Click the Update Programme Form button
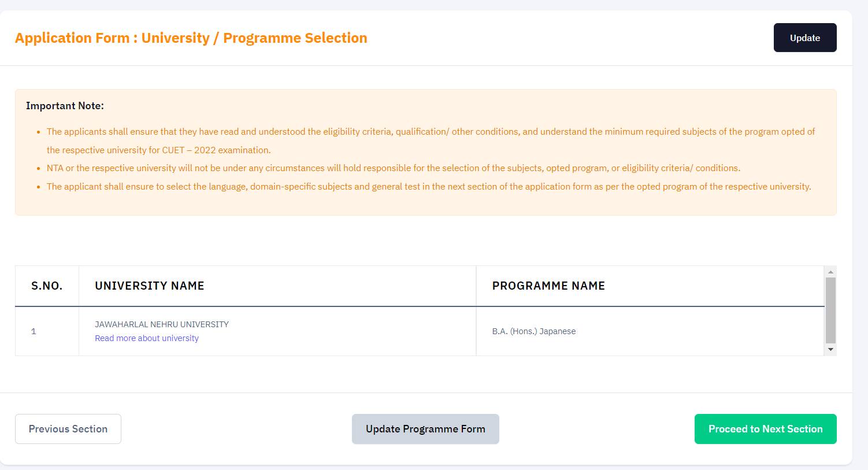The image size is (868, 470). [x=425, y=428]
